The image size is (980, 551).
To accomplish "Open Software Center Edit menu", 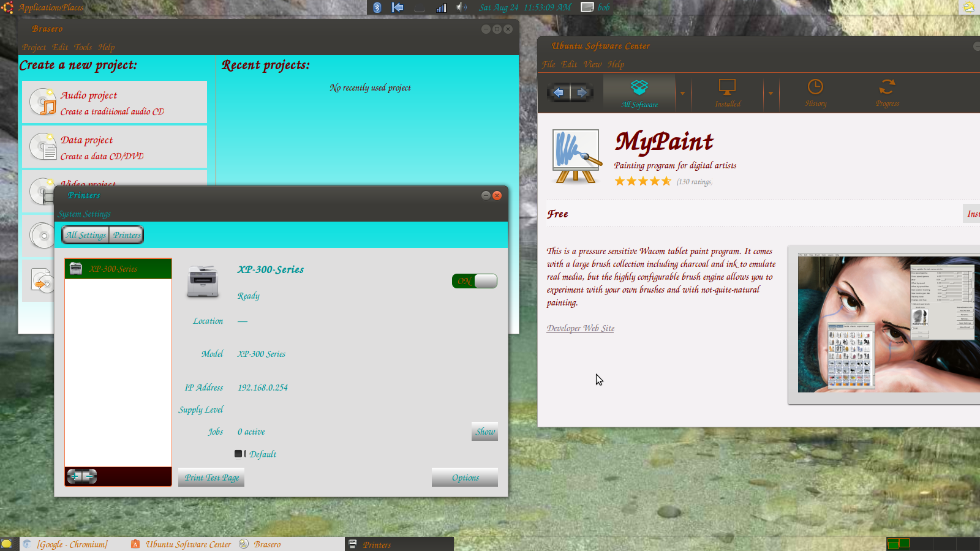I will click(569, 64).
